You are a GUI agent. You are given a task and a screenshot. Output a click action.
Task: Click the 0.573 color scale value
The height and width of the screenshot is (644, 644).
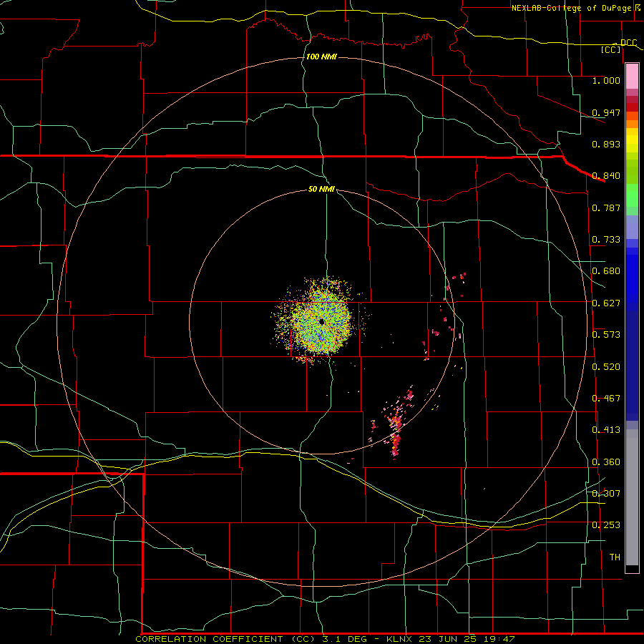coord(606,334)
